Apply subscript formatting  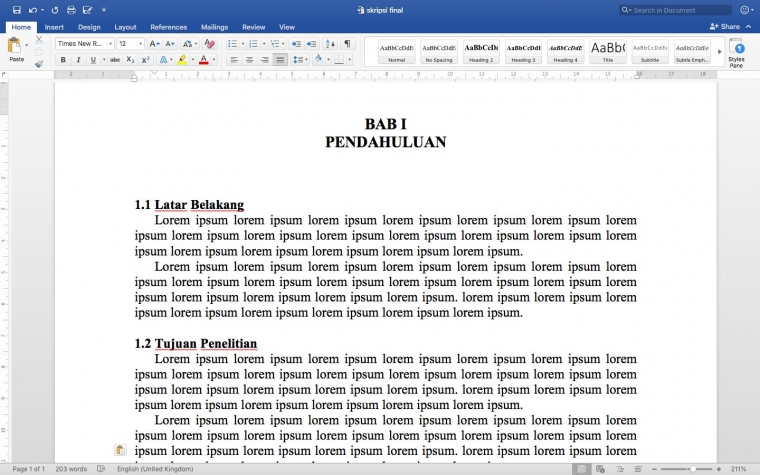pos(130,60)
